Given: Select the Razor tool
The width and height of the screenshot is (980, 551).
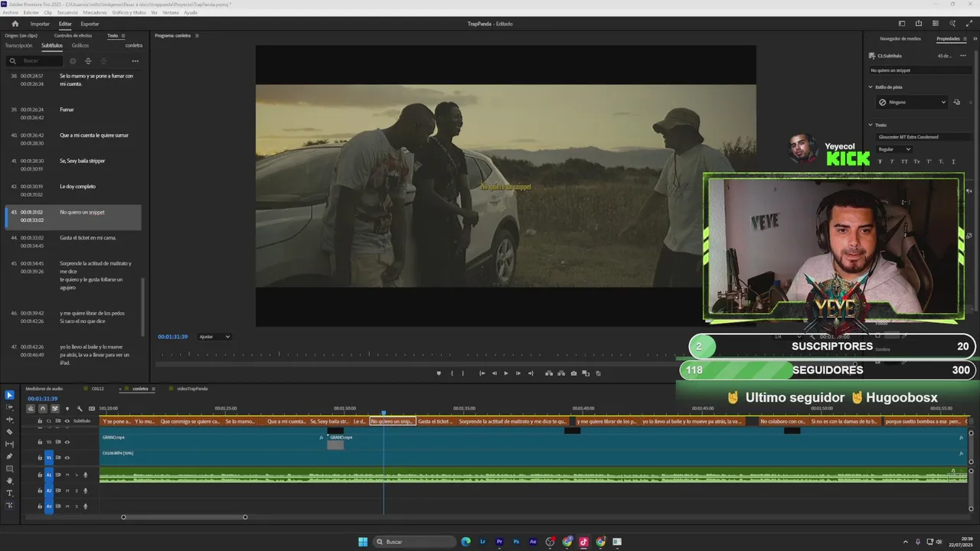Looking at the screenshot, I should click(9, 432).
